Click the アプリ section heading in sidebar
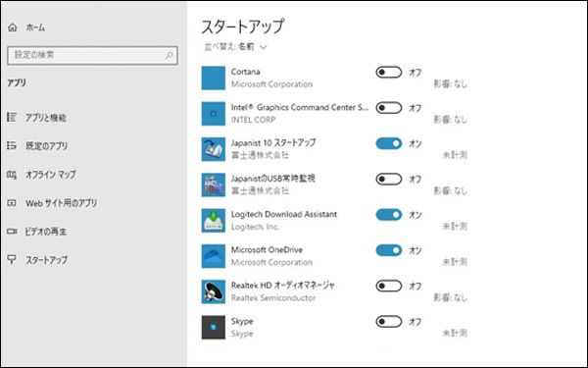 [17, 83]
